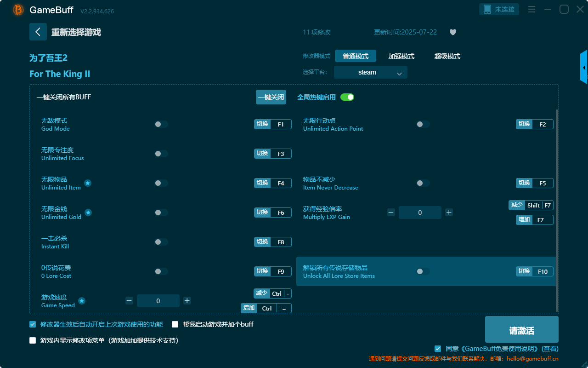Toggle Unlock All Lore Store Items
Viewport: 588px width, 368px height.
tap(423, 271)
